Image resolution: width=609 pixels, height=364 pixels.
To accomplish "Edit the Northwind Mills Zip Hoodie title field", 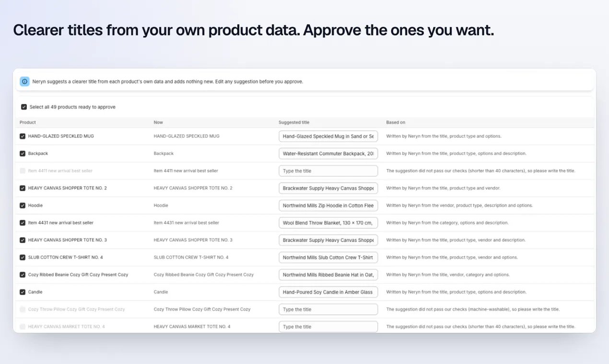I will point(328,205).
